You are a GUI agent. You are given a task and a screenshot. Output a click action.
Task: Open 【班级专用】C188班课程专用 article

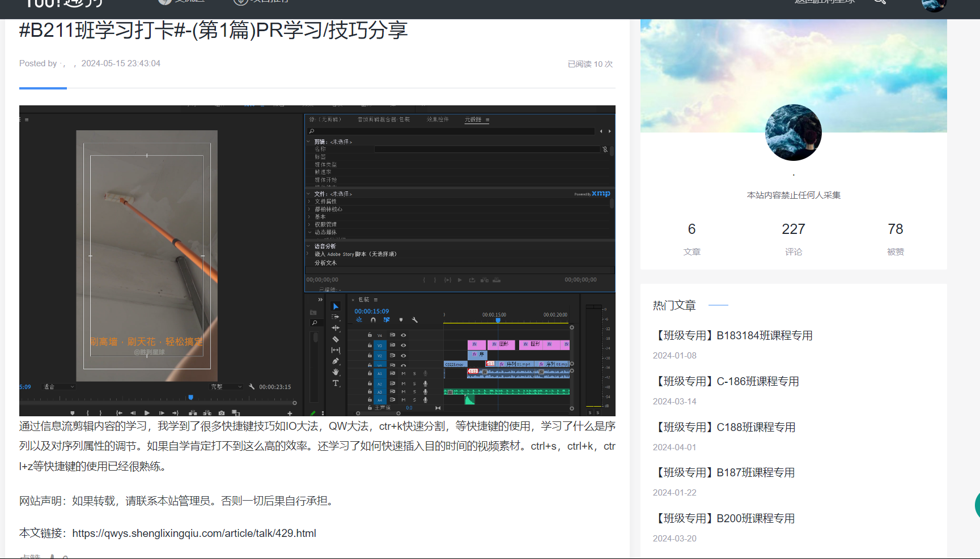click(724, 427)
